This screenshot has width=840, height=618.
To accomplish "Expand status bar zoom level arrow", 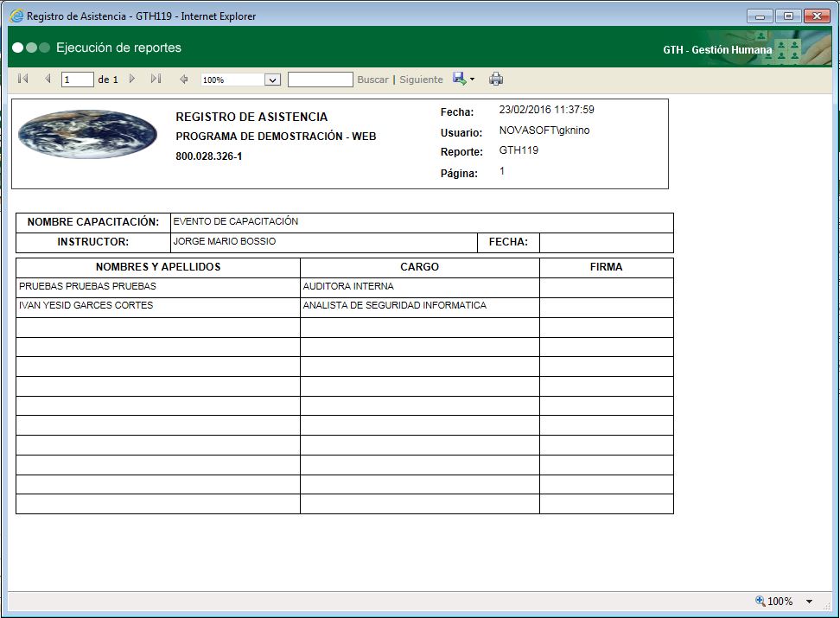I will (x=809, y=602).
